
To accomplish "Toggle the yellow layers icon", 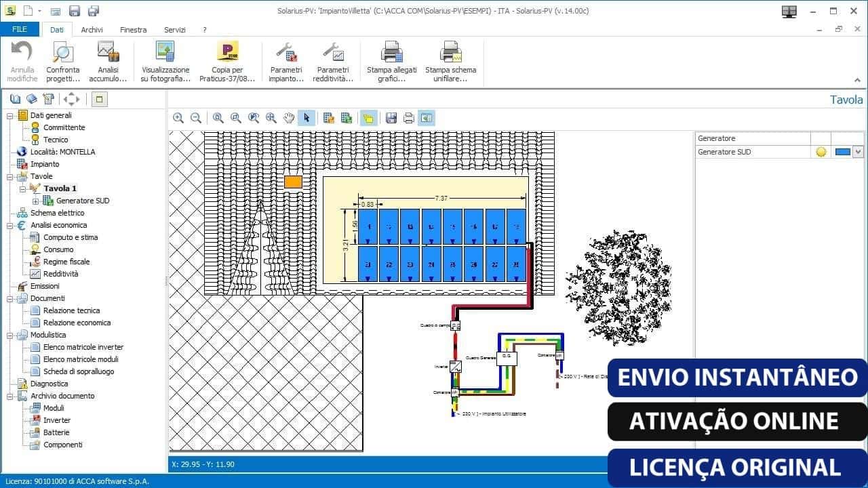I will click(x=369, y=118).
